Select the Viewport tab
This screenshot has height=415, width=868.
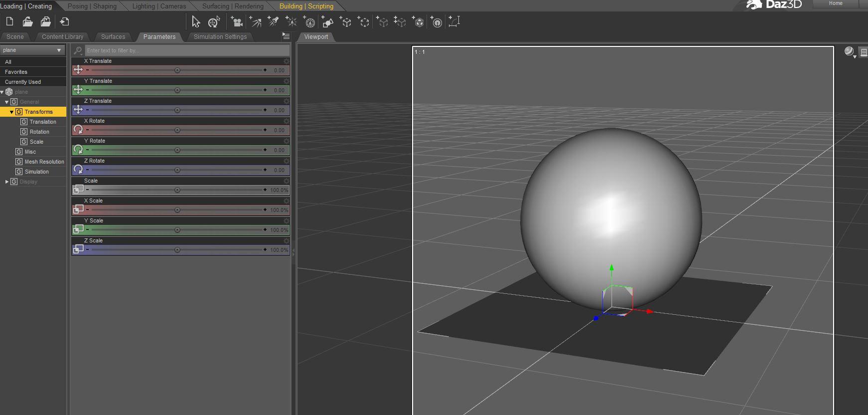click(316, 36)
